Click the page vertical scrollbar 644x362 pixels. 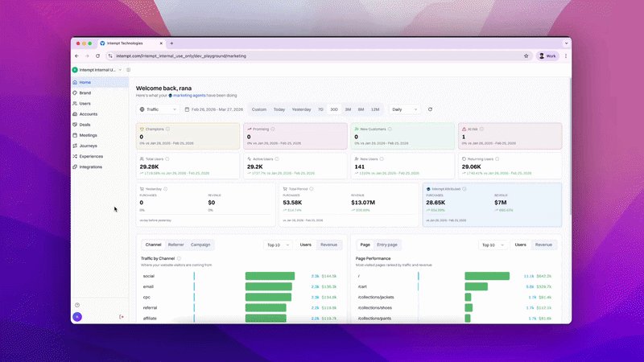[x=570, y=146]
